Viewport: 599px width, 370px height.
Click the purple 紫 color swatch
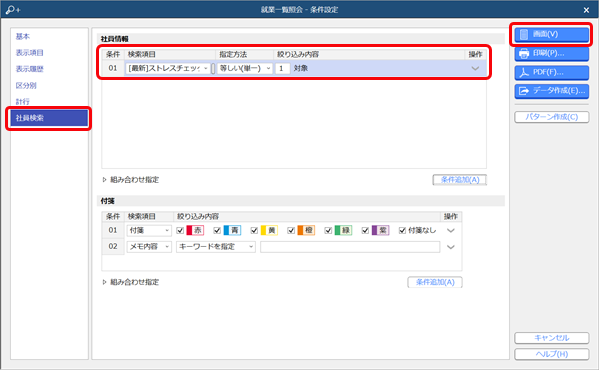(x=380, y=231)
